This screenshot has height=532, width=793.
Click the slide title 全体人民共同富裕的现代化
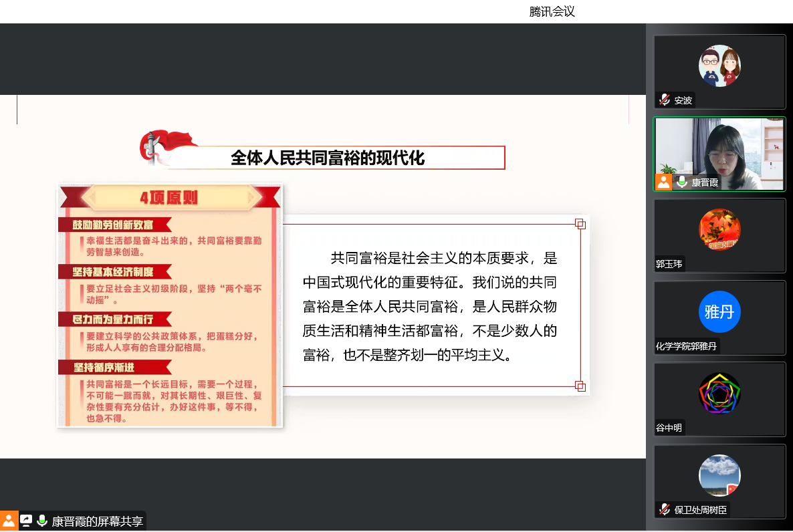pos(328,158)
